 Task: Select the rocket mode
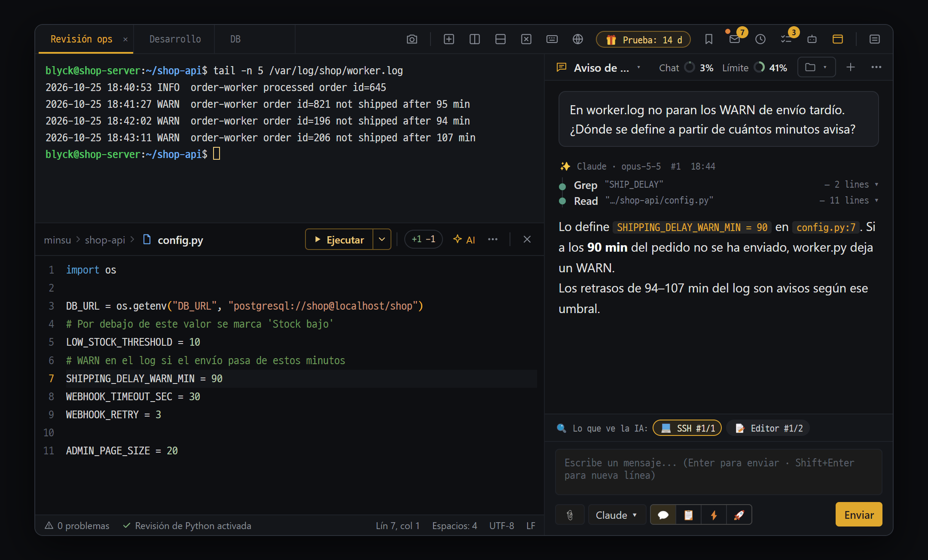pyautogui.click(x=739, y=514)
